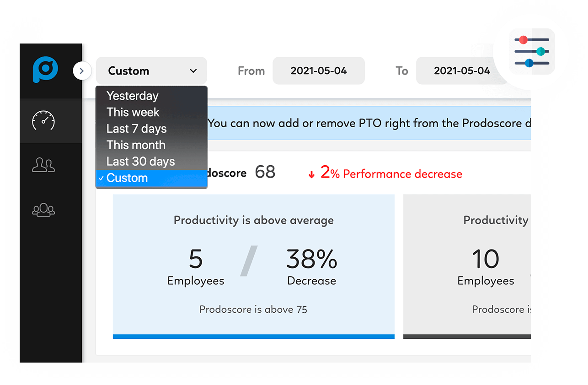
Task: Expand sidebar with the chevron button
Action: point(82,71)
